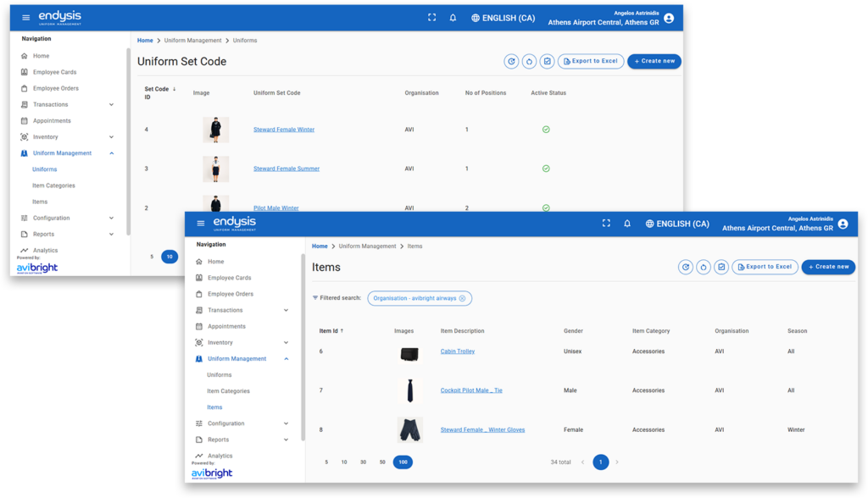
Task: Sort by Item Id column header
Action: click(x=331, y=331)
